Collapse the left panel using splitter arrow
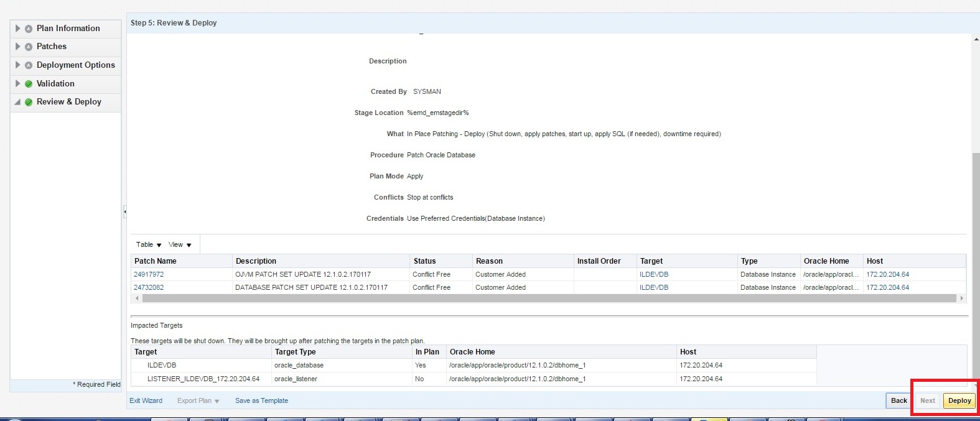This screenshot has height=421, width=980. tap(124, 212)
